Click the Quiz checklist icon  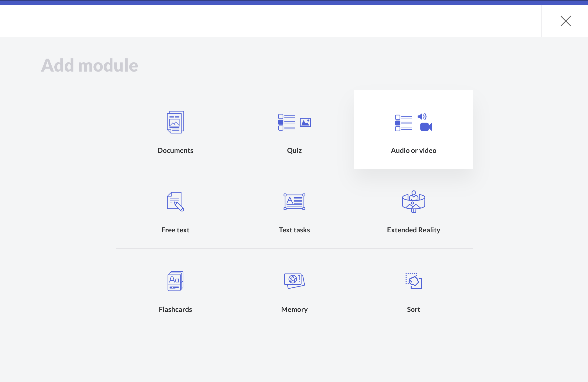[x=287, y=122]
